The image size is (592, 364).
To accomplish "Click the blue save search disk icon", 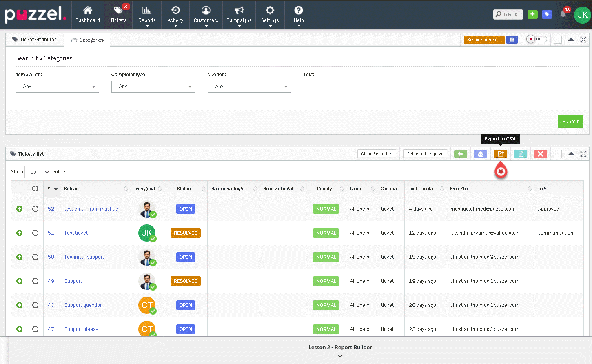I will coord(512,40).
